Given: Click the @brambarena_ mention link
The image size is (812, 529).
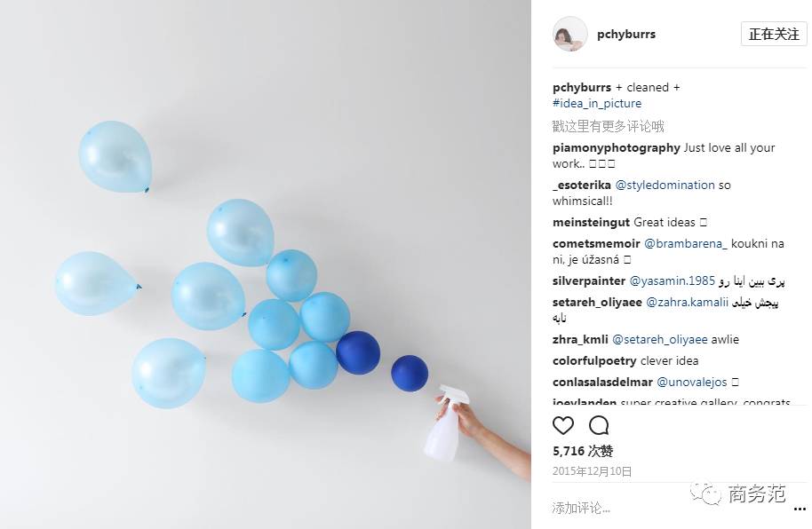Looking at the screenshot, I should (x=686, y=244).
